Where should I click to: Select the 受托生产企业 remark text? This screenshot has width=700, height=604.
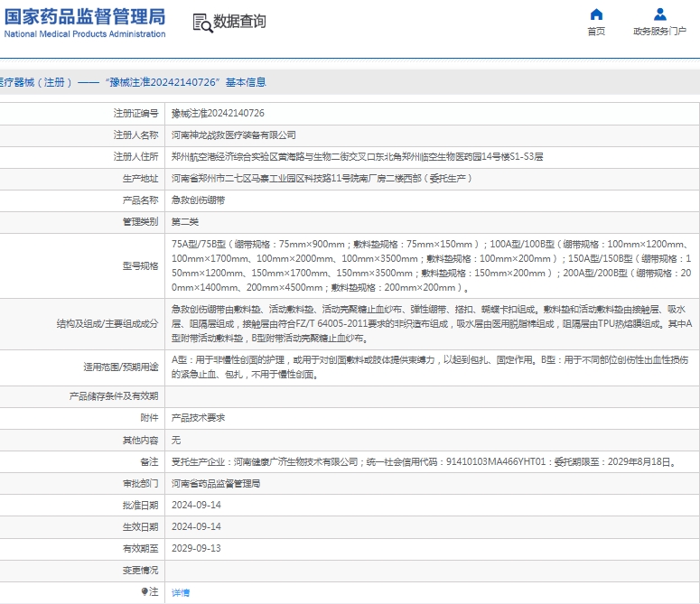pyautogui.click(x=425, y=461)
